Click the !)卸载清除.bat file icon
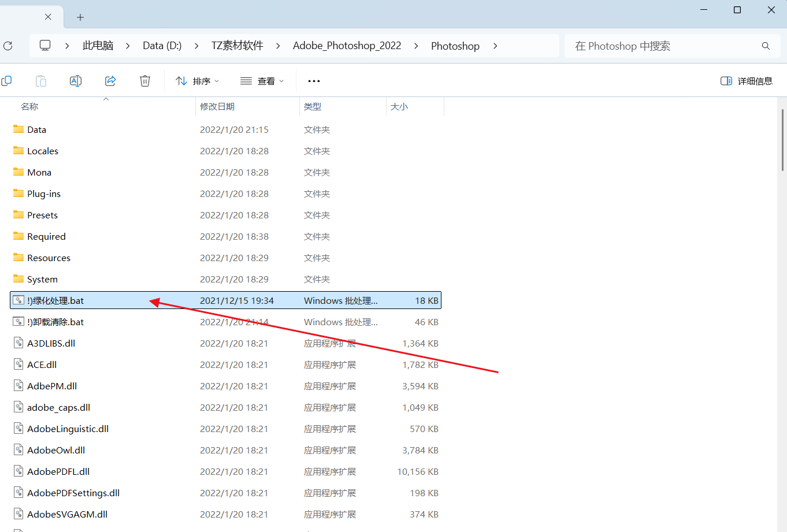This screenshot has width=787, height=532. click(18, 322)
